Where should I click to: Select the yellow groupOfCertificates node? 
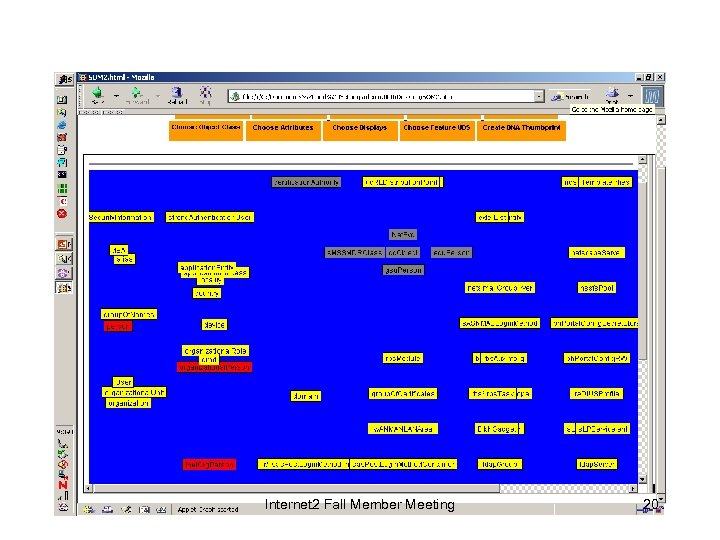tap(403, 394)
